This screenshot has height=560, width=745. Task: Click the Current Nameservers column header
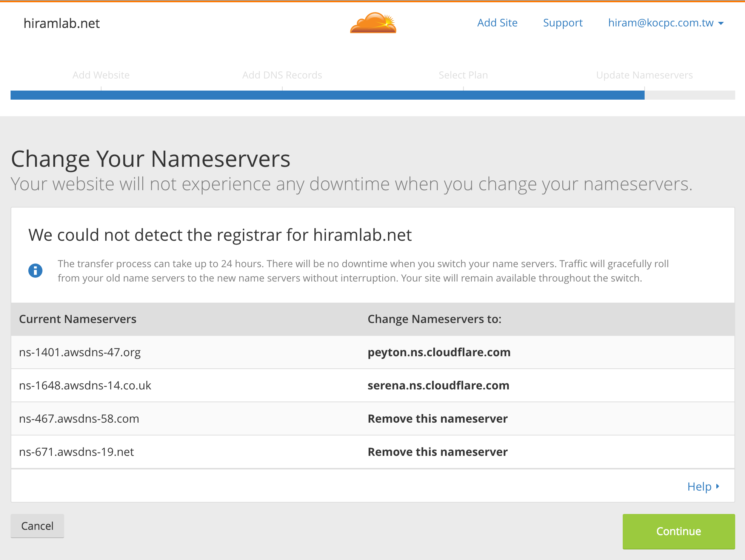pos(78,319)
